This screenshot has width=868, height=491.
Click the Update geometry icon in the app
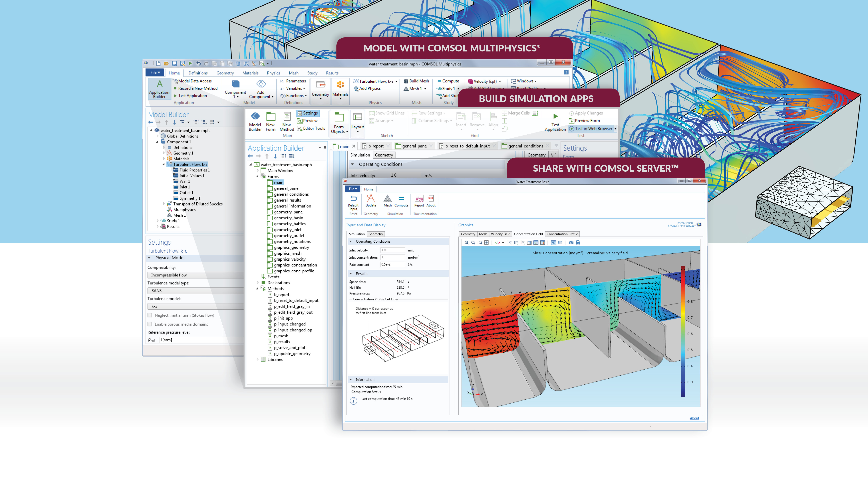pos(371,198)
